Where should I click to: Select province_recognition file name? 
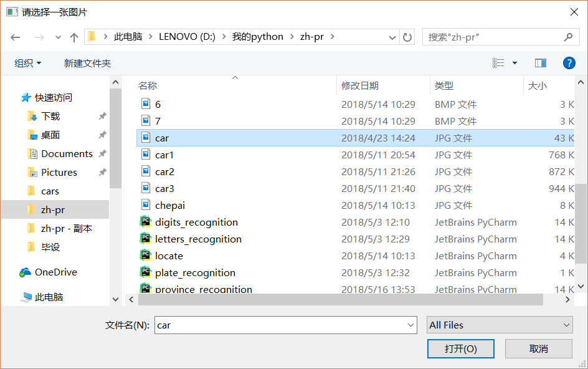pyautogui.click(x=204, y=289)
